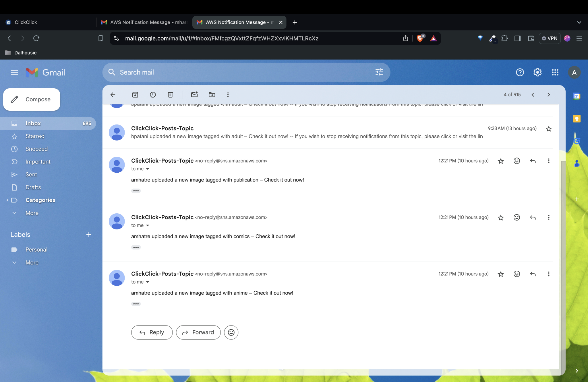Report the email as spam
Viewport: 588px width, 382px height.
tap(152, 95)
